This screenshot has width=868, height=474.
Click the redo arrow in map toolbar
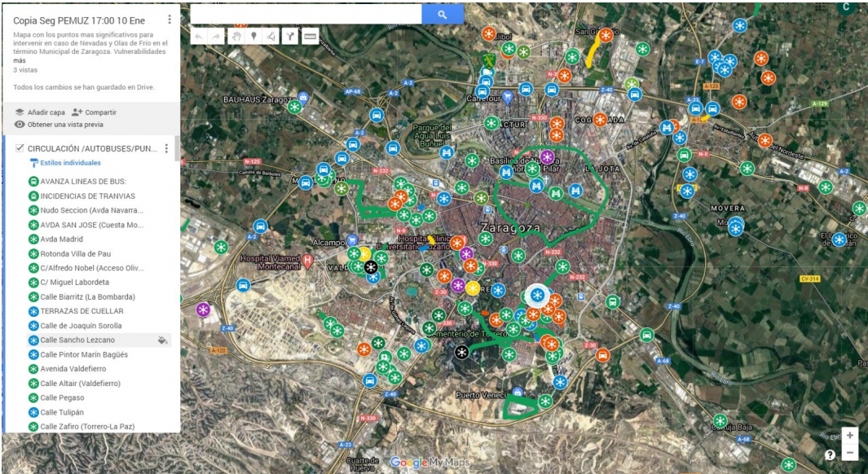(x=218, y=37)
